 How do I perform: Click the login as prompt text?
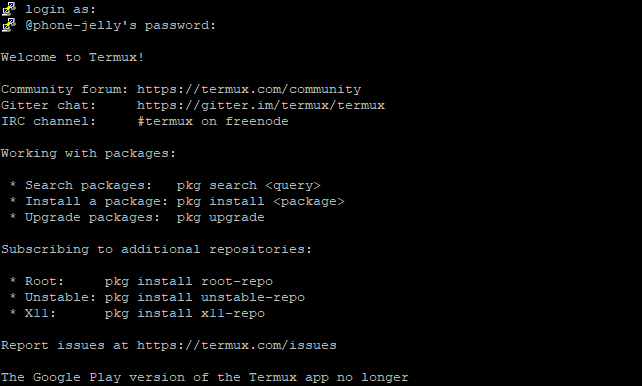point(61,9)
